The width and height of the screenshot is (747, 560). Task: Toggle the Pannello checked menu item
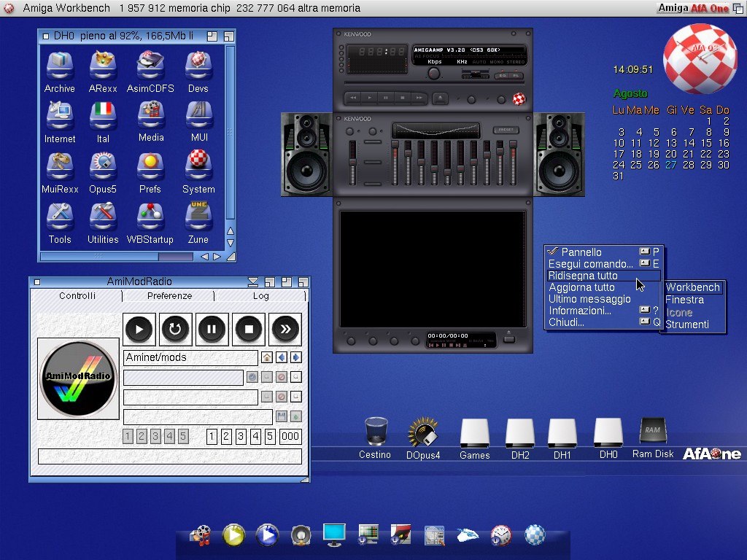point(581,252)
